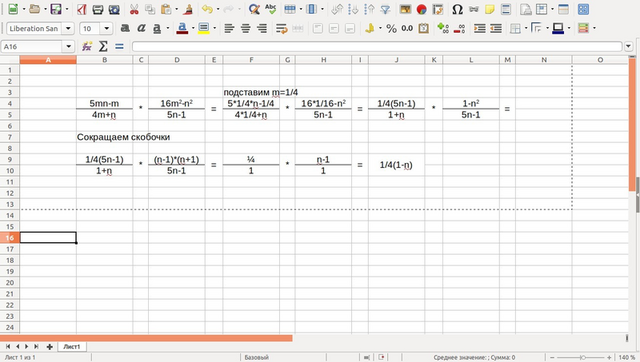The image size is (640, 362).
Task: Toggle bold text formatting
Action: 125,28
